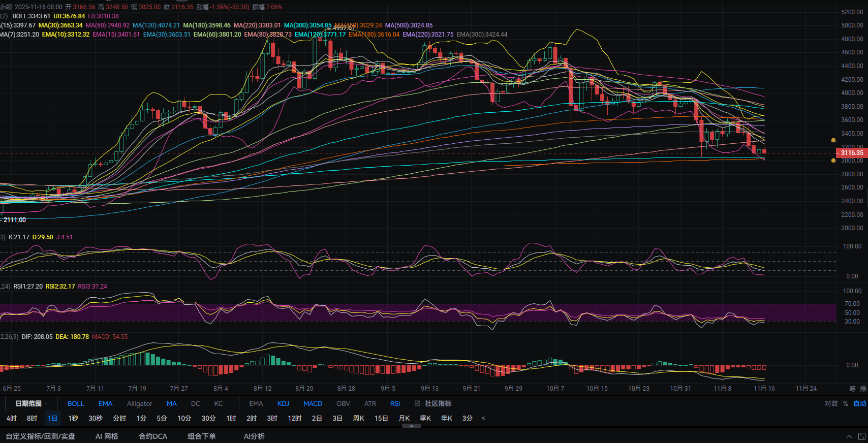Toggle the MACD sub-indicator
Viewport: 868px width, 443px height.
coord(313,403)
